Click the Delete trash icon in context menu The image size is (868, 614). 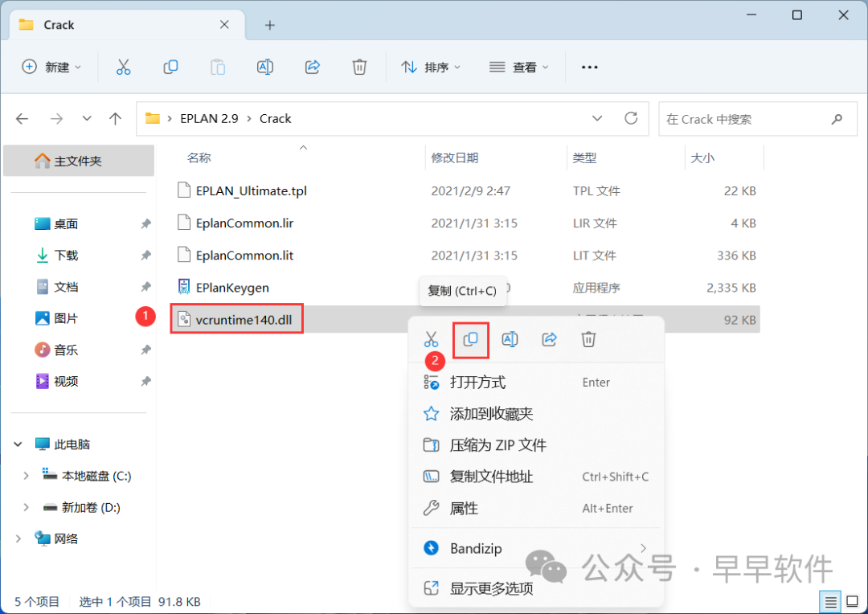point(588,339)
